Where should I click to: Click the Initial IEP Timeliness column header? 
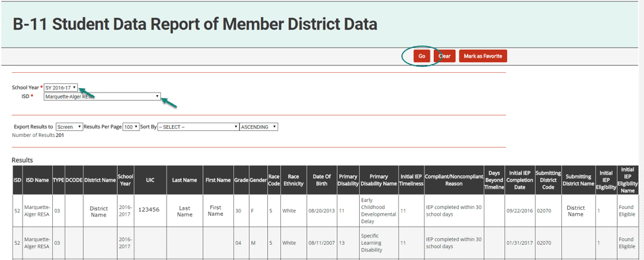pyautogui.click(x=411, y=180)
